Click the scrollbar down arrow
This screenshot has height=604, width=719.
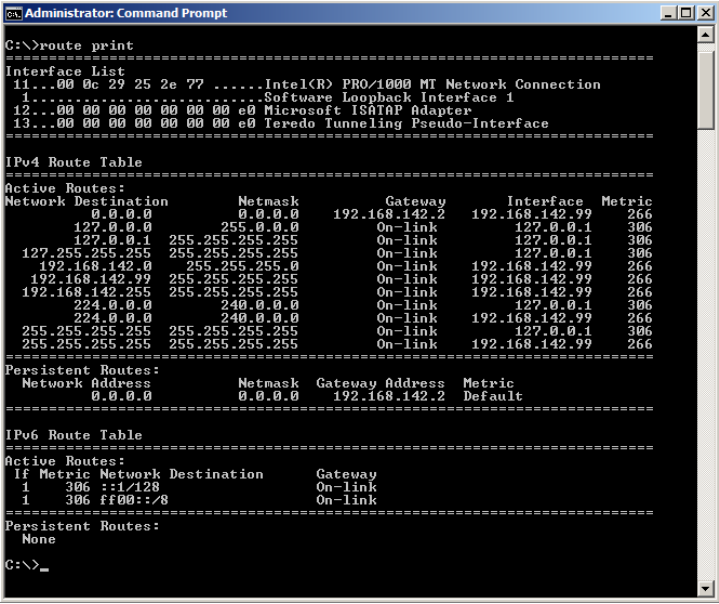coord(705,588)
